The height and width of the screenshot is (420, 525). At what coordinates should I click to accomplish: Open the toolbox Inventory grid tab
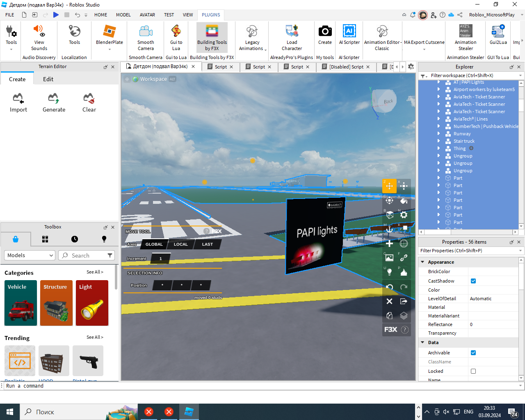pyautogui.click(x=45, y=239)
